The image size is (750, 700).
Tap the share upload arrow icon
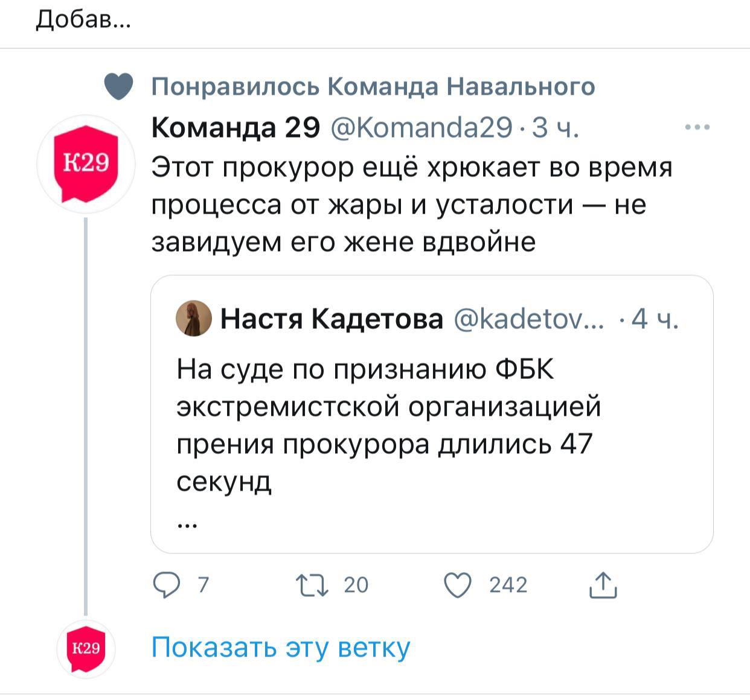click(603, 585)
